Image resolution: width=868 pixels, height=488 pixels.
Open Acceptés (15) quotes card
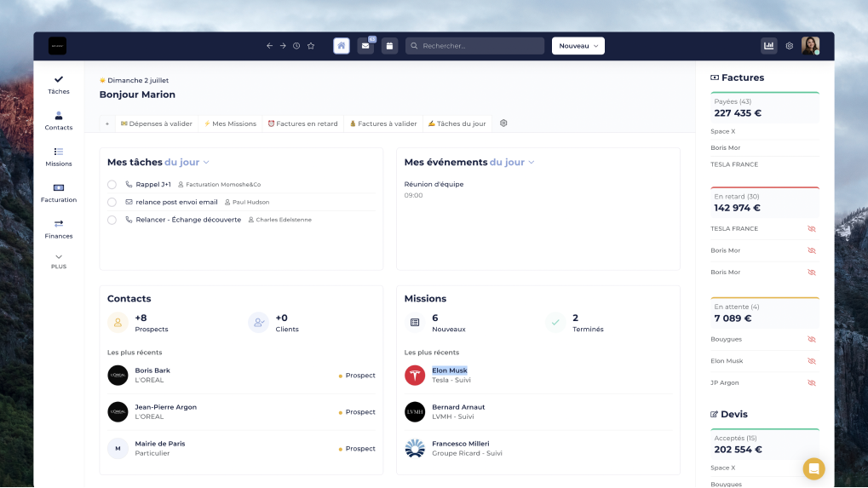764,444
